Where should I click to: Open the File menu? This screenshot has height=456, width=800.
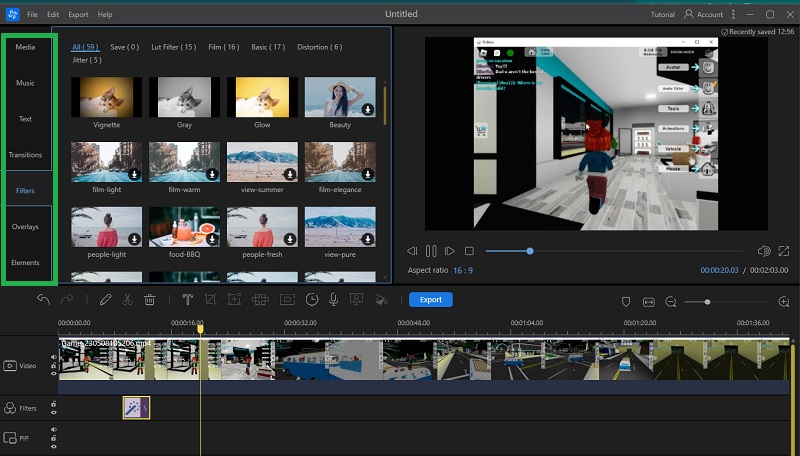(x=32, y=14)
